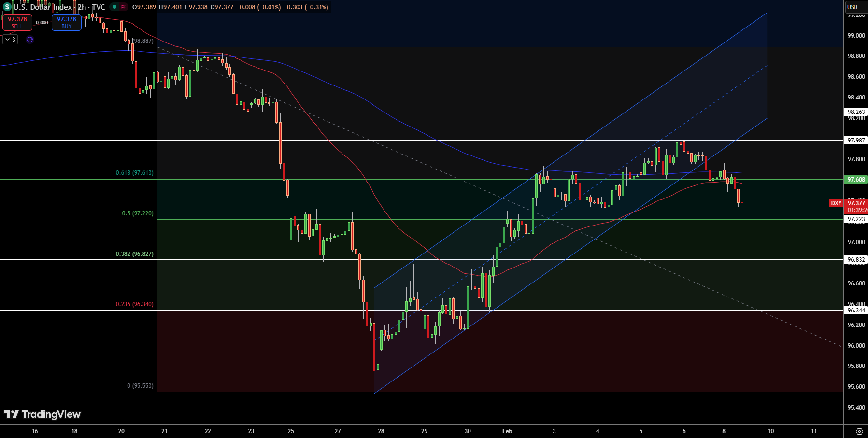This screenshot has height=438, width=868.
Task: Click the DXY last price label
Action: (x=836, y=203)
